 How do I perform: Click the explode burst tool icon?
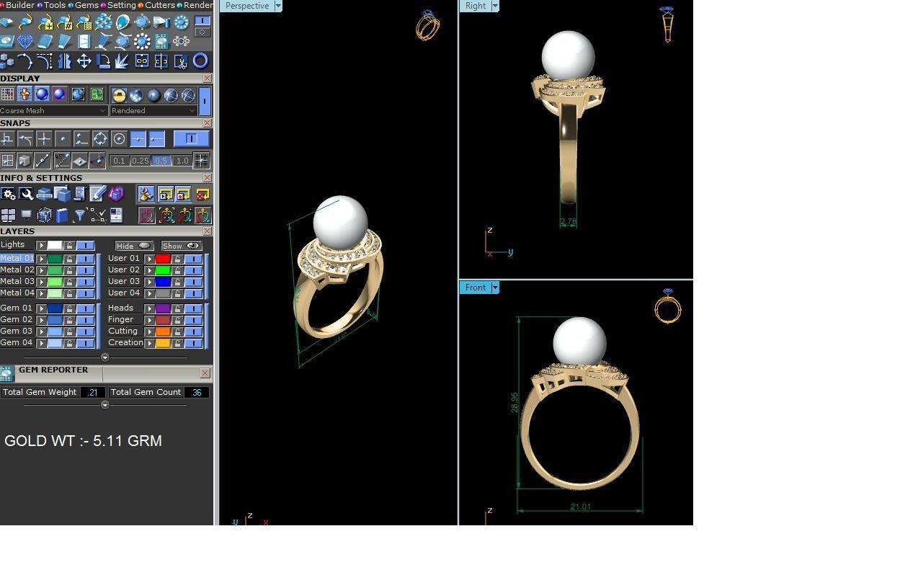pyautogui.click(x=122, y=61)
